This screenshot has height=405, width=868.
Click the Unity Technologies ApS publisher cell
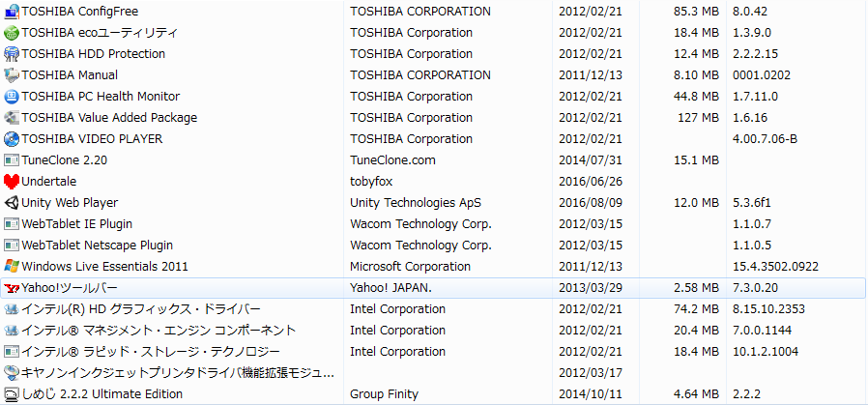pyautogui.click(x=415, y=203)
